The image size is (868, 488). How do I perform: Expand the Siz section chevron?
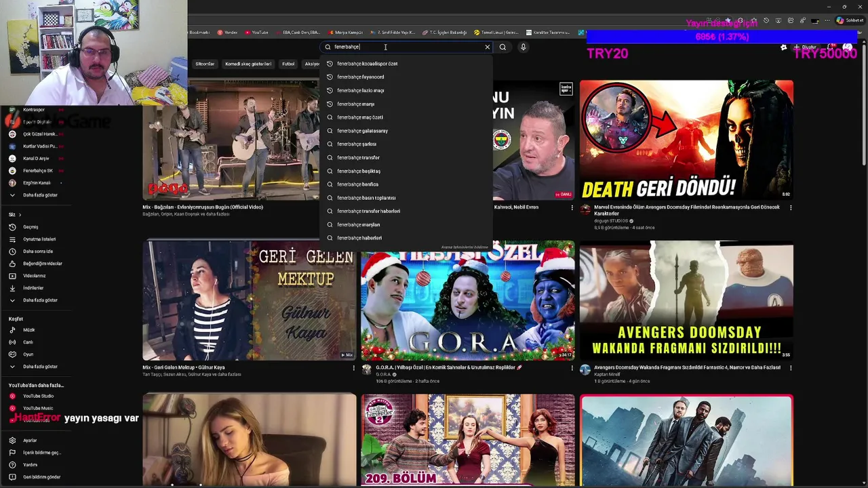click(x=20, y=215)
